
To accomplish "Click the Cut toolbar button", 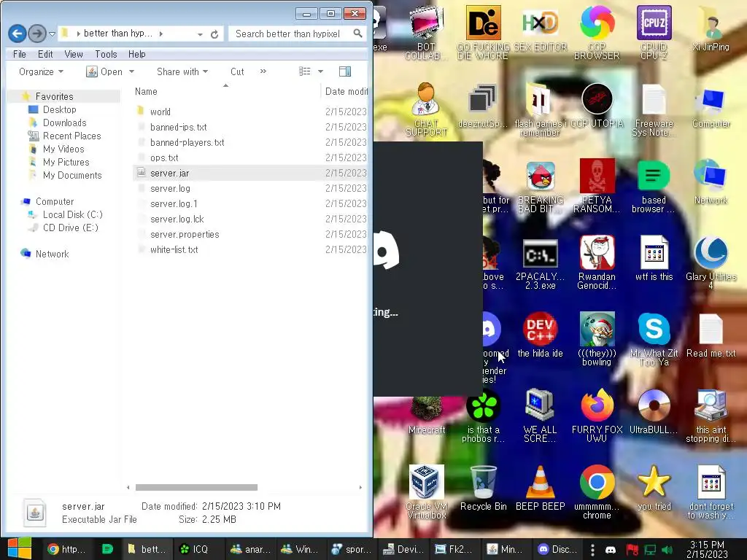I will (x=237, y=72).
